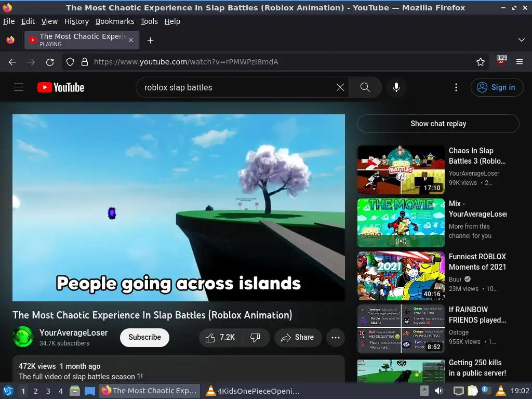
Task: Show desktop taskbar icon
Action: click(x=89, y=391)
